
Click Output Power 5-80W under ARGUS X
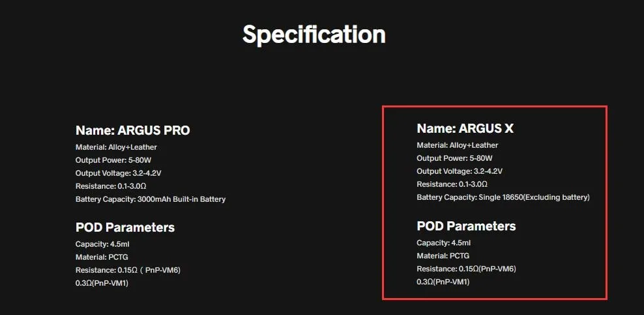[454, 158]
